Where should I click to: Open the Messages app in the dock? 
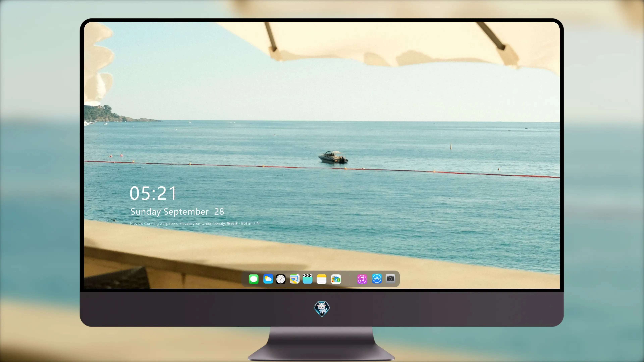pyautogui.click(x=254, y=279)
